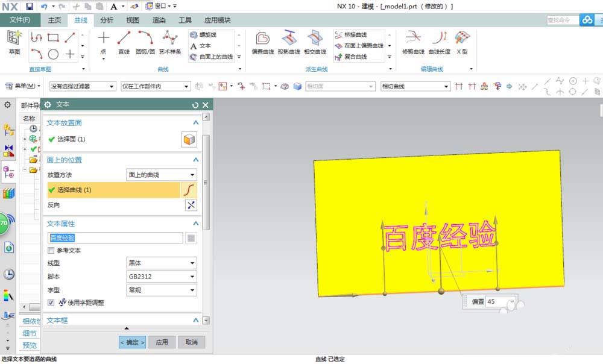Click the offset (偏置) value field

pyautogui.click(x=499, y=302)
